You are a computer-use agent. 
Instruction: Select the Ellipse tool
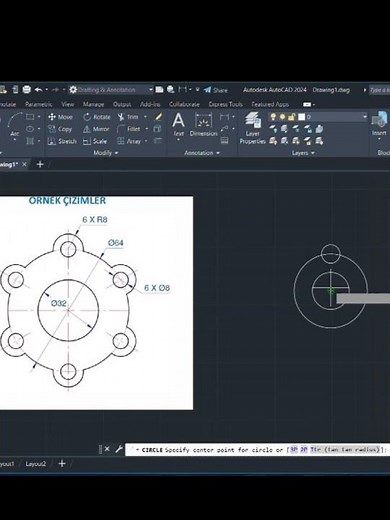(x=30, y=129)
